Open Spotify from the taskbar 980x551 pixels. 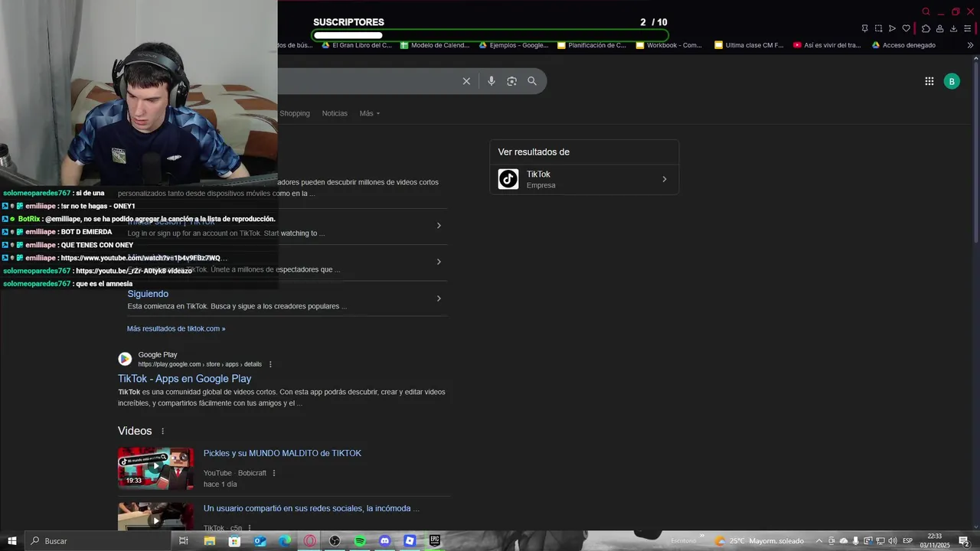[x=360, y=541]
